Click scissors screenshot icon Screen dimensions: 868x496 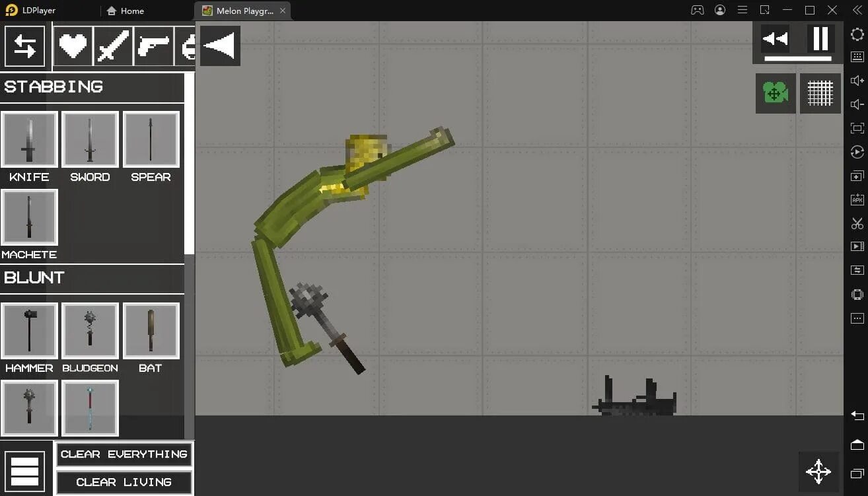click(857, 223)
